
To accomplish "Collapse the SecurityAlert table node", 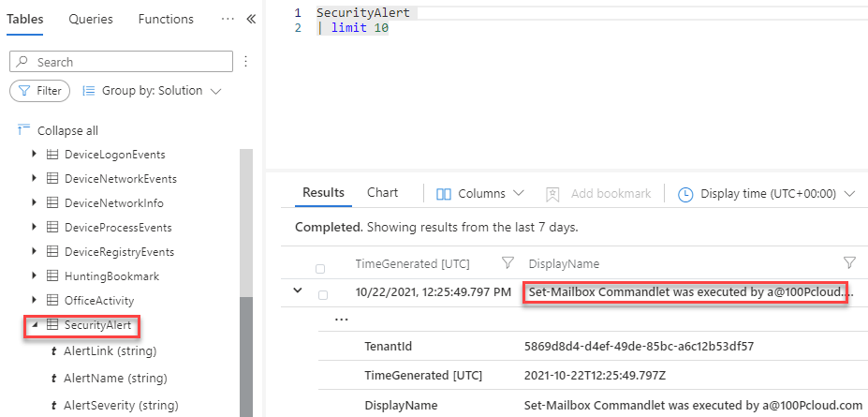I will [35, 325].
